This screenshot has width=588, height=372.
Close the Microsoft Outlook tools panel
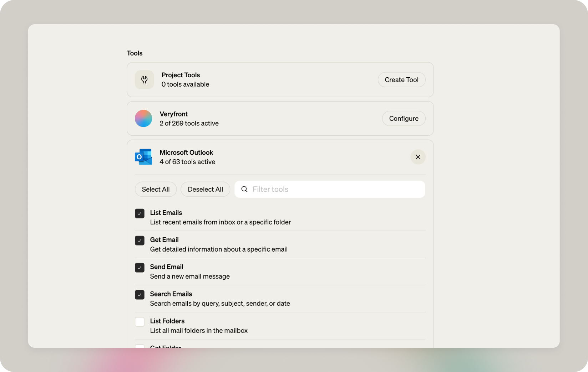418,157
